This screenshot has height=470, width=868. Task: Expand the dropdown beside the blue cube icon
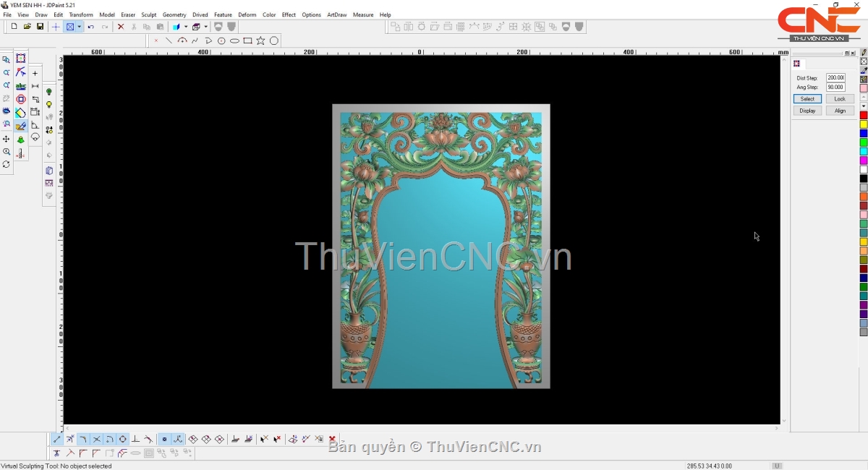185,27
